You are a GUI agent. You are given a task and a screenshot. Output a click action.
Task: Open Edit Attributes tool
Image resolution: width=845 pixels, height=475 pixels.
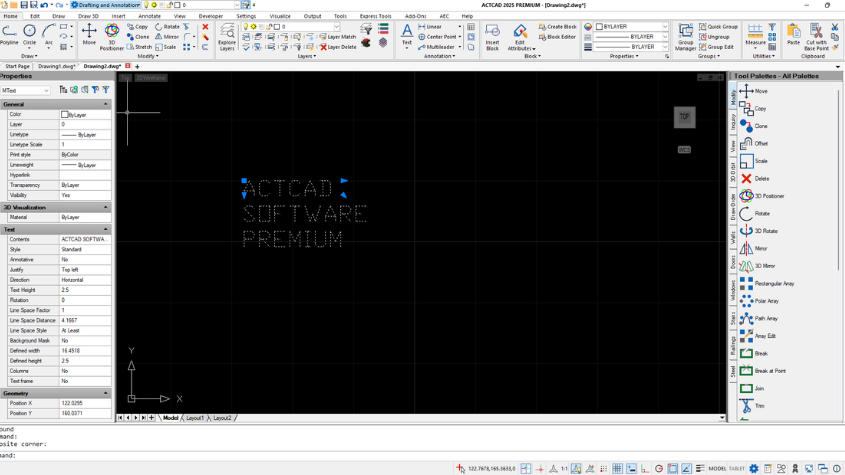click(521, 37)
